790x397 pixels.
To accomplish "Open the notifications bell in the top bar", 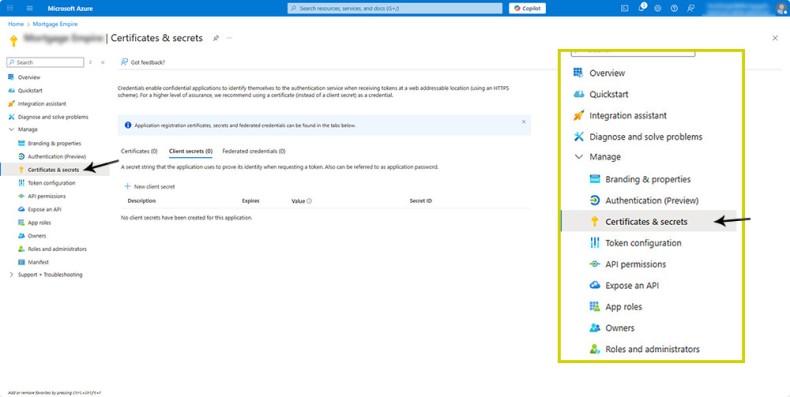I will click(641, 8).
